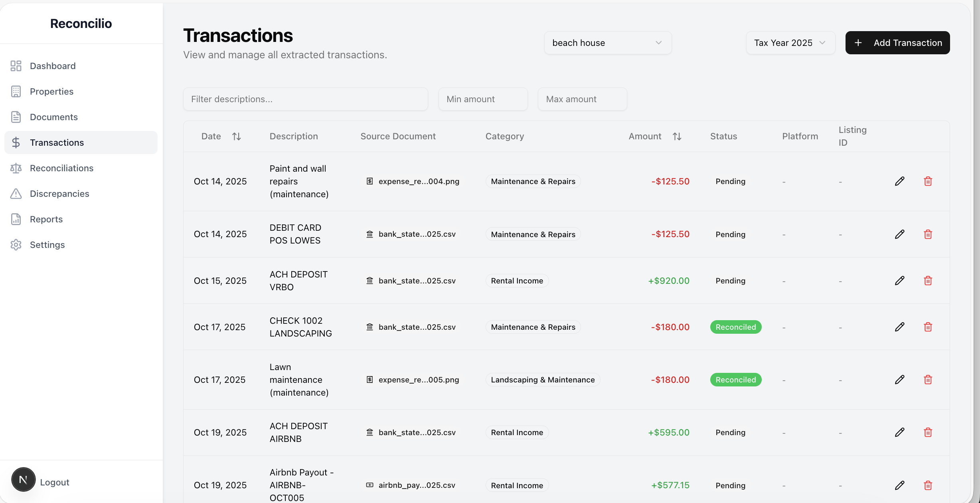Image resolution: width=980 pixels, height=503 pixels.
Task: Edit the CHECK 1002 LANDSCAPING transaction
Action: coord(899,327)
